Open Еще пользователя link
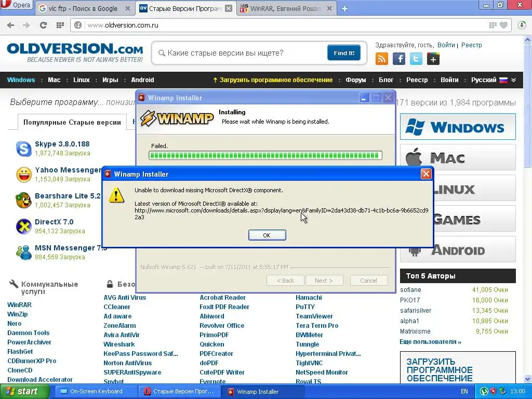This screenshot has width=532, height=399. (430, 342)
